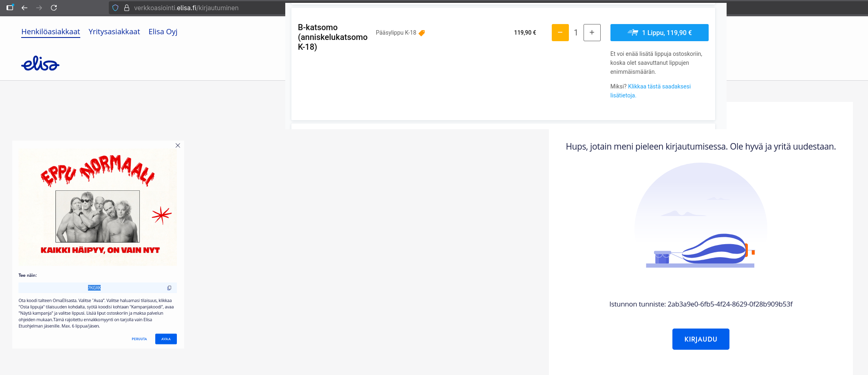The image size is (868, 375).
Task: Click the site security padlock icon
Action: point(127,8)
